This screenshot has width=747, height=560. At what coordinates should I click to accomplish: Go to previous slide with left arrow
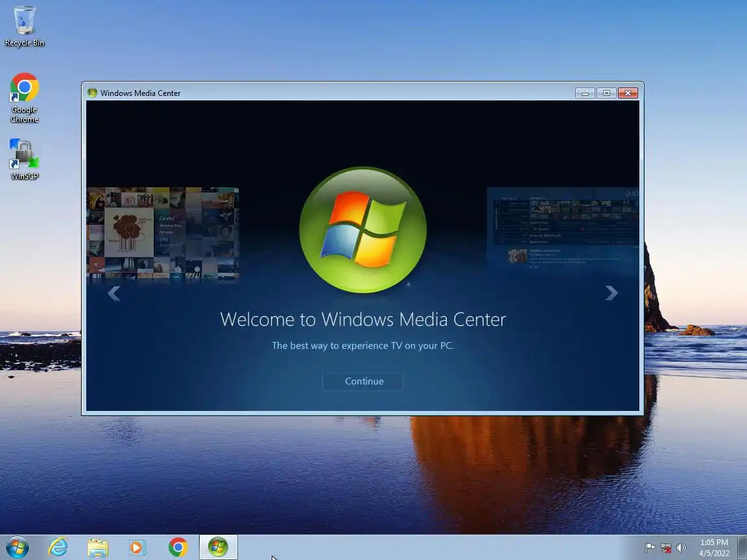114,294
